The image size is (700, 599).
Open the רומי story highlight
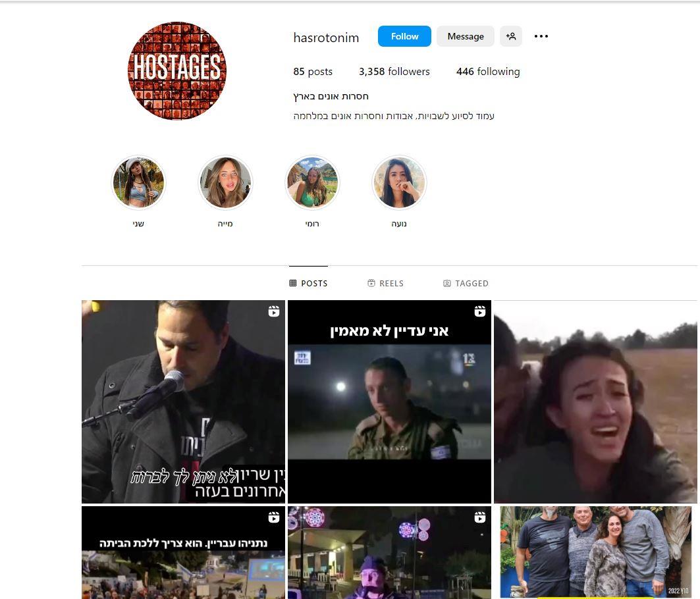312,183
